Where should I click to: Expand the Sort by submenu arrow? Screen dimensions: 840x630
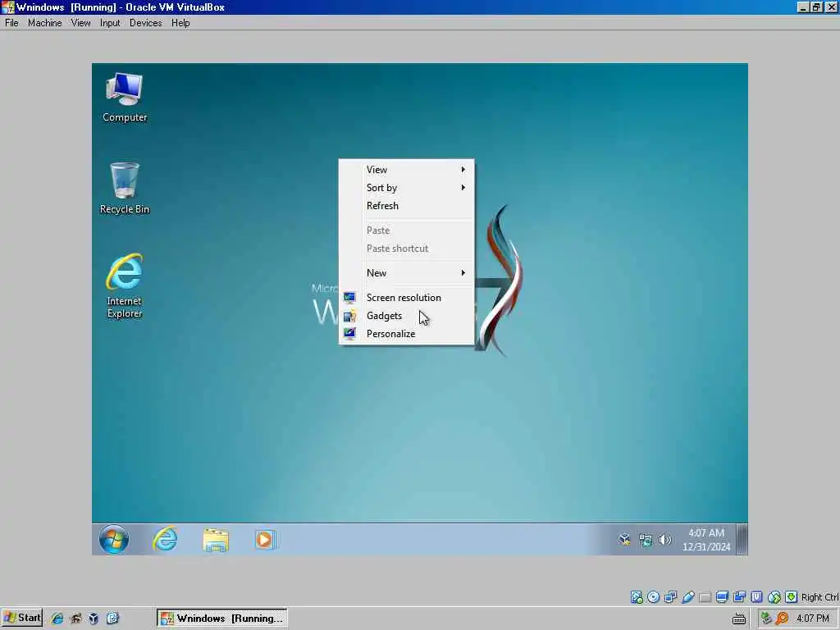(x=463, y=188)
